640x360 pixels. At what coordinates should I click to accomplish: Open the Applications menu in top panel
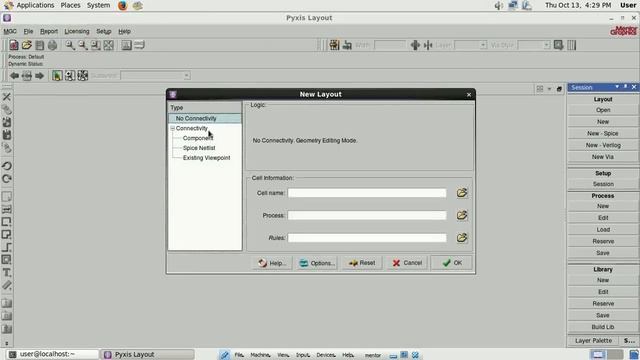(35, 5)
